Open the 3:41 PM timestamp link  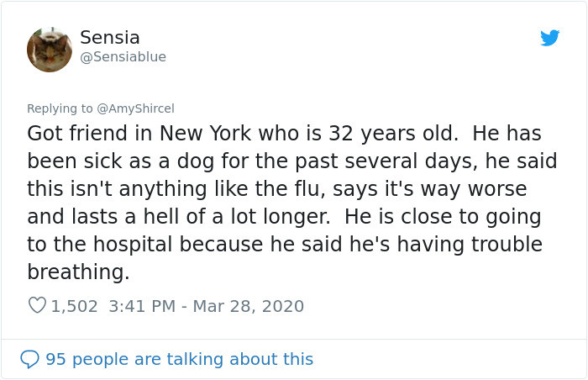[142, 306]
